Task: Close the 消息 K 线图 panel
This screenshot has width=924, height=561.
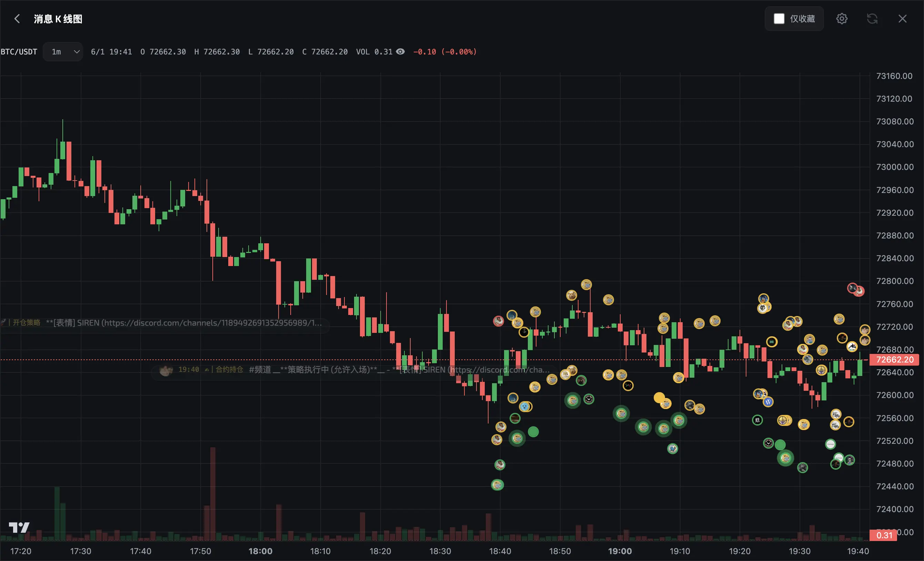Action: 902,19
